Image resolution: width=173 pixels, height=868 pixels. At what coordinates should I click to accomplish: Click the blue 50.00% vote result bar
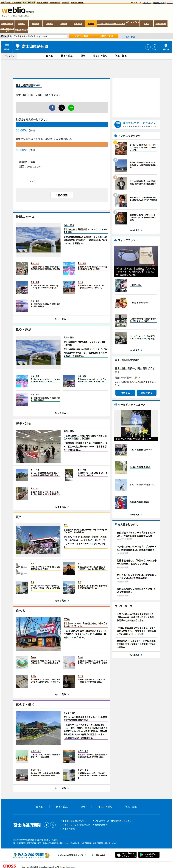click(x=62, y=125)
